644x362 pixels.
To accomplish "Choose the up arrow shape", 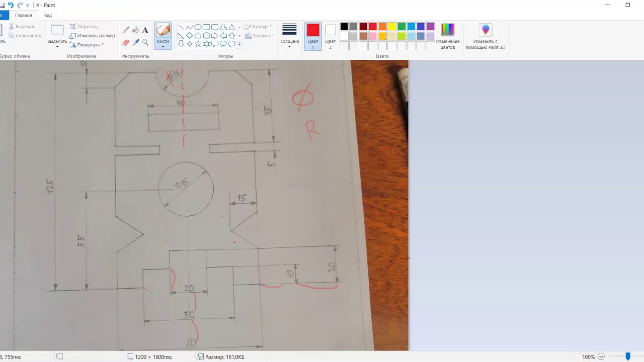I will point(232,36).
